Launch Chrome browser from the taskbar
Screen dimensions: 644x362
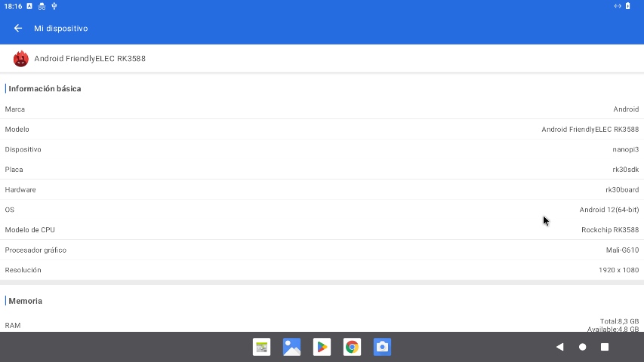352,347
